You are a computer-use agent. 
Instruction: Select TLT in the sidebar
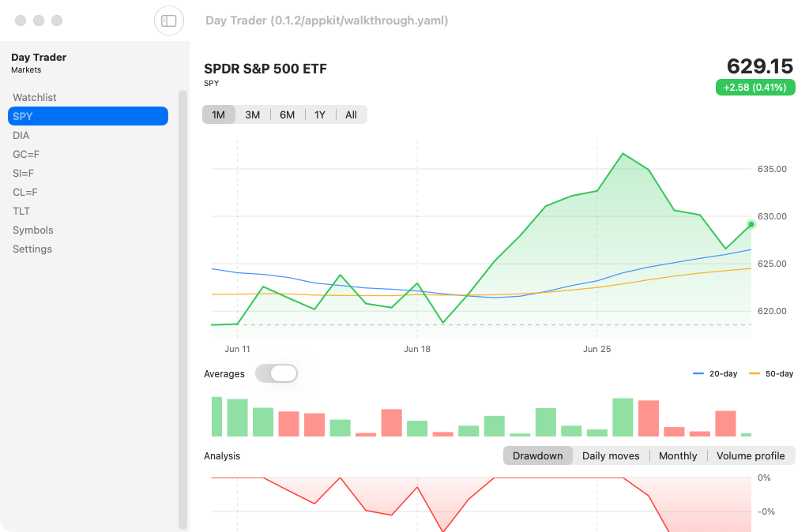tap(88, 211)
